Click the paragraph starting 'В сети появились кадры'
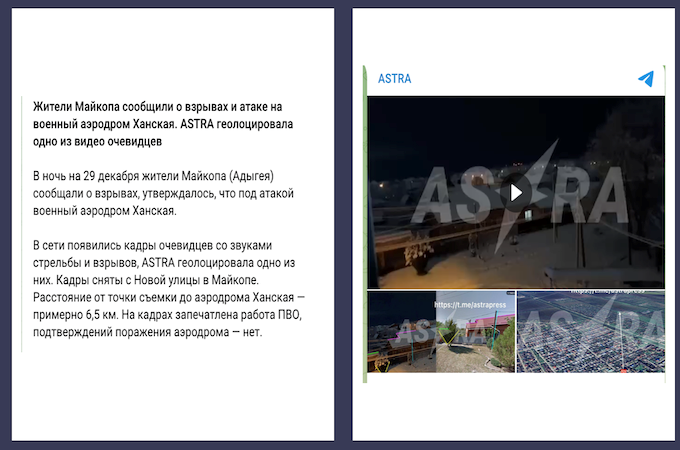 tap(165, 288)
